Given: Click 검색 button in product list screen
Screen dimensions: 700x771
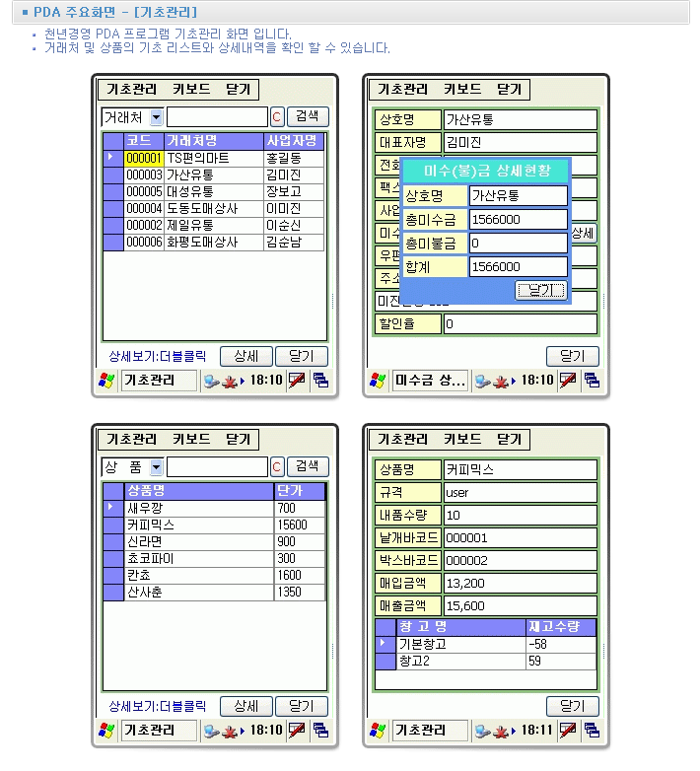Looking at the screenshot, I should pos(308,466).
